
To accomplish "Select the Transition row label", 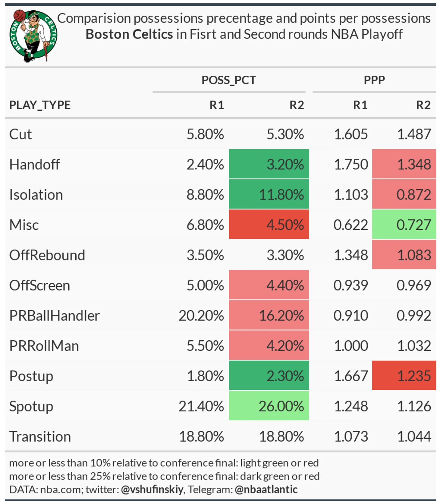I will click(x=40, y=436).
